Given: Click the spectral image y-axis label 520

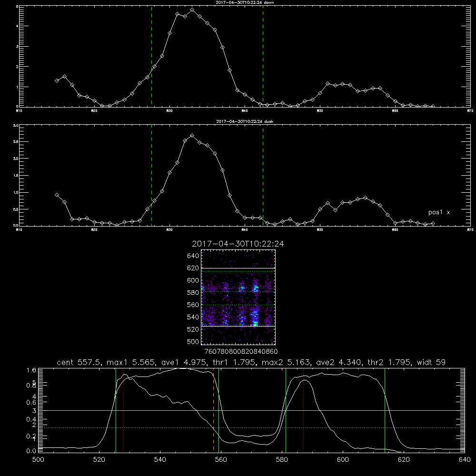Looking at the screenshot, I should pyautogui.click(x=193, y=329).
